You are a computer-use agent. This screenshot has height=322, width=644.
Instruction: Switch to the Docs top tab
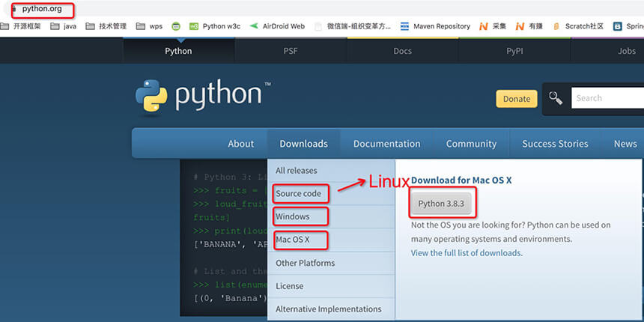coord(403,51)
